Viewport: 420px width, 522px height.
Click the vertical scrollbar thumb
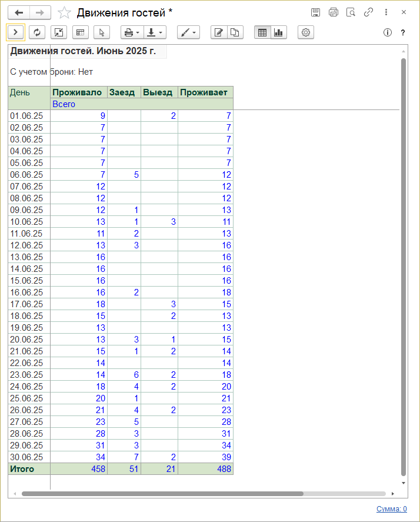tap(404, 267)
